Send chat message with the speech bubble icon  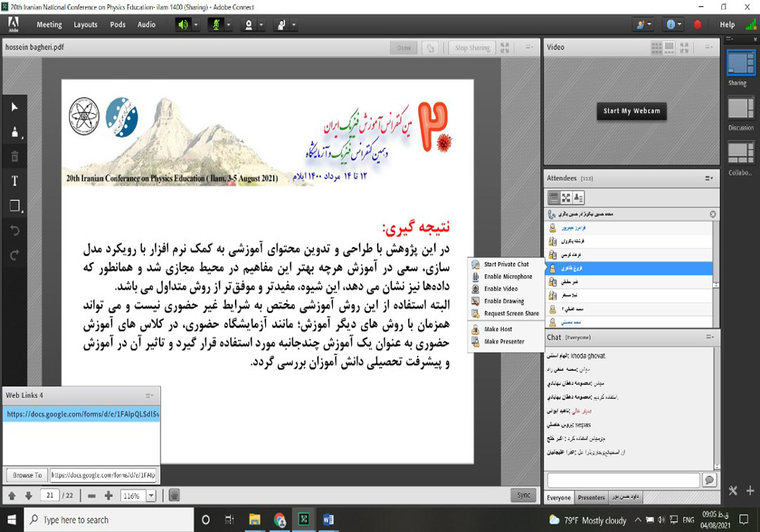pyautogui.click(x=709, y=480)
